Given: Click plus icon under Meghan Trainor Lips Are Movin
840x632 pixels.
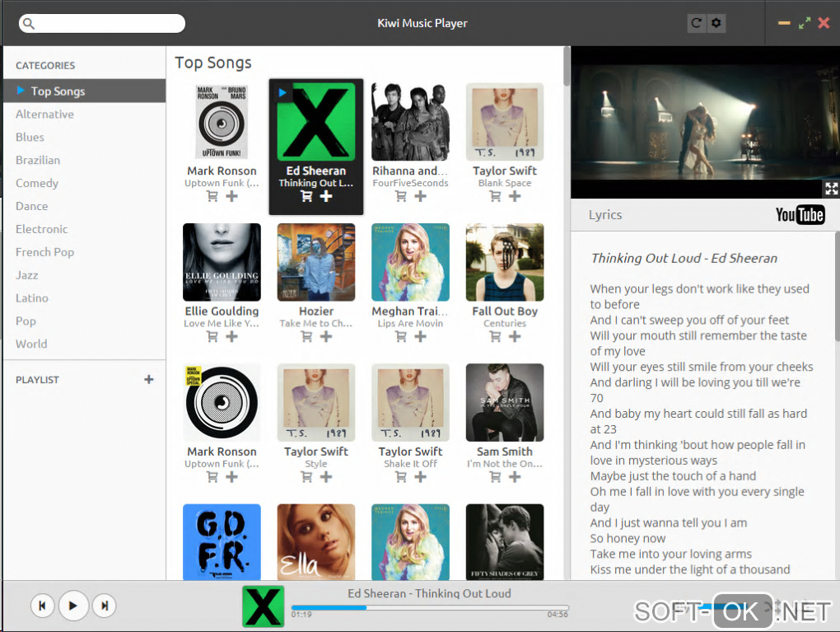Looking at the screenshot, I should click(x=421, y=337).
